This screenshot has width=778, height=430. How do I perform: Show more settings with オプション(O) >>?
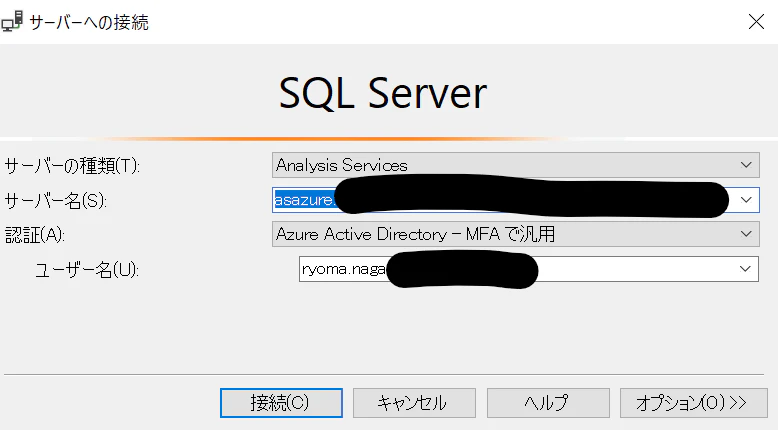coord(693,403)
